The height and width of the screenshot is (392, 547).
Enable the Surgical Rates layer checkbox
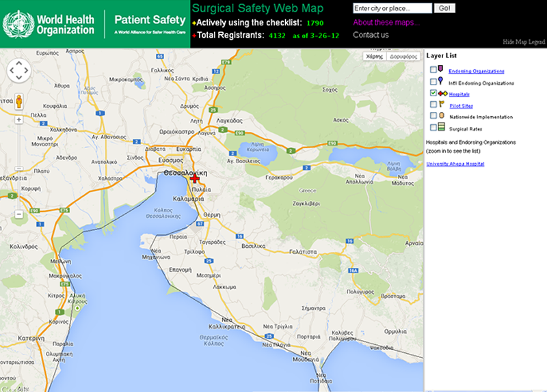click(433, 128)
